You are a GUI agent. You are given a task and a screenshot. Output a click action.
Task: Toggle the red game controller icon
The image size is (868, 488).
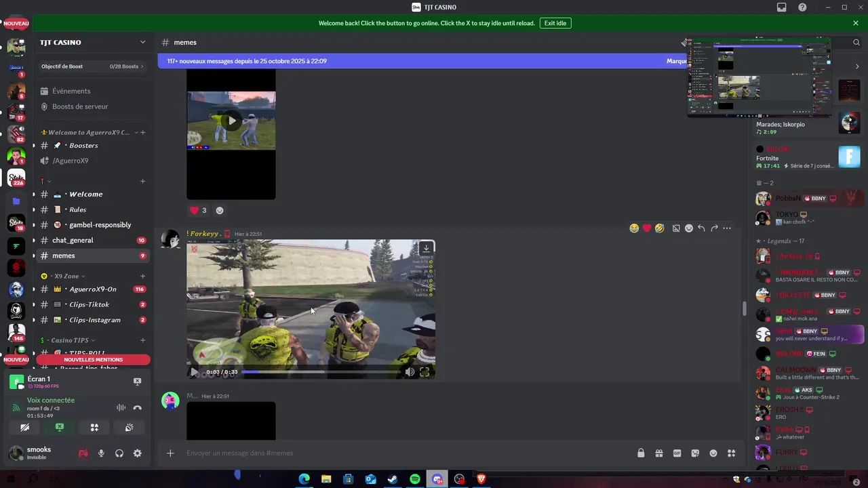point(83,453)
